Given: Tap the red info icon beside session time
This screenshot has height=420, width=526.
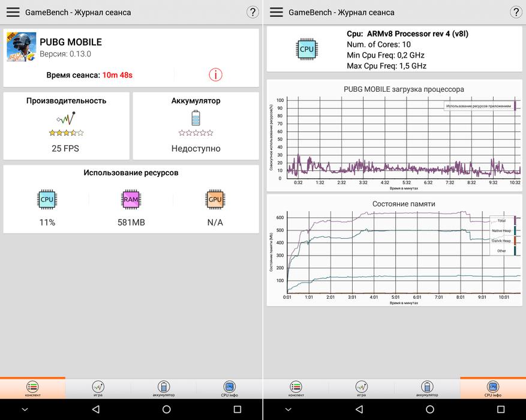Looking at the screenshot, I should pyautogui.click(x=215, y=74).
